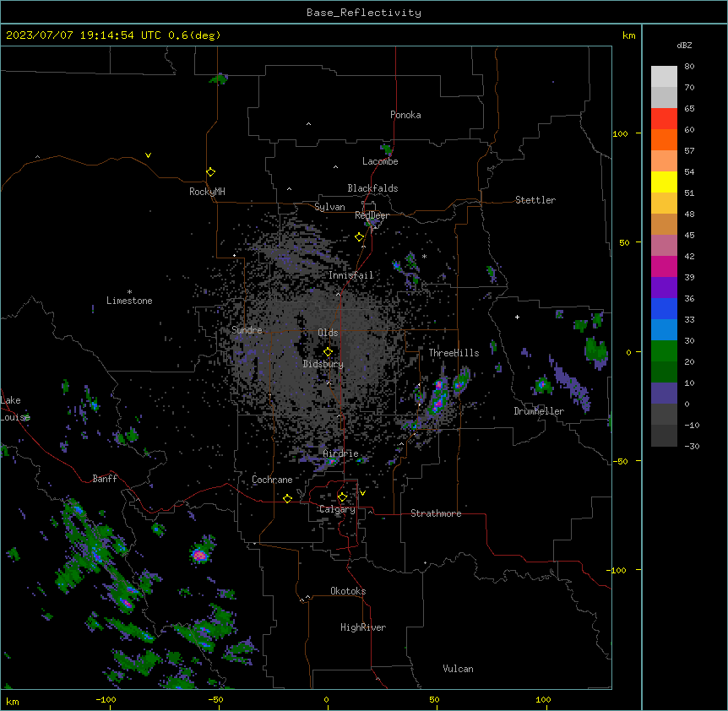
Task: Click the yellow diamond marker beside RockyMH
Action: (x=211, y=172)
